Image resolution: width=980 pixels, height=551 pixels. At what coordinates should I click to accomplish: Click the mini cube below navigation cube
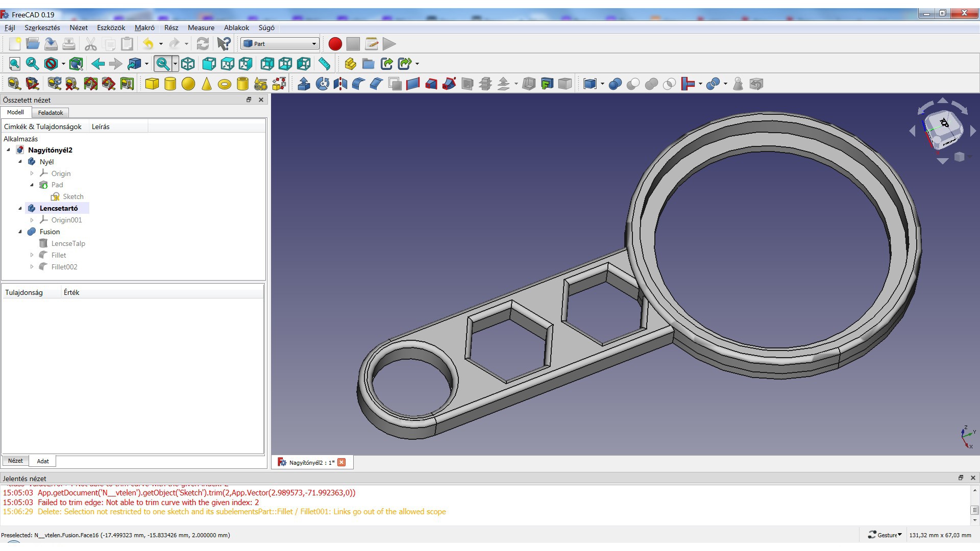click(x=959, y=157)
